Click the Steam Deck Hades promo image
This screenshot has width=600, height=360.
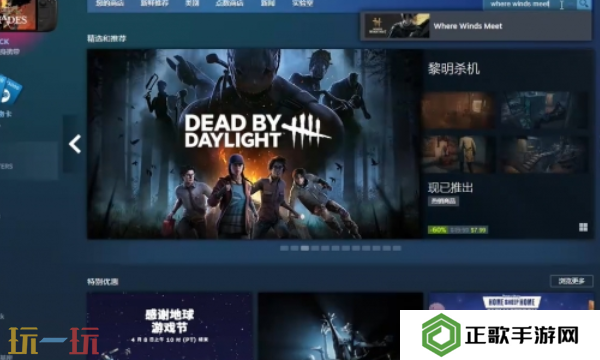28,15
